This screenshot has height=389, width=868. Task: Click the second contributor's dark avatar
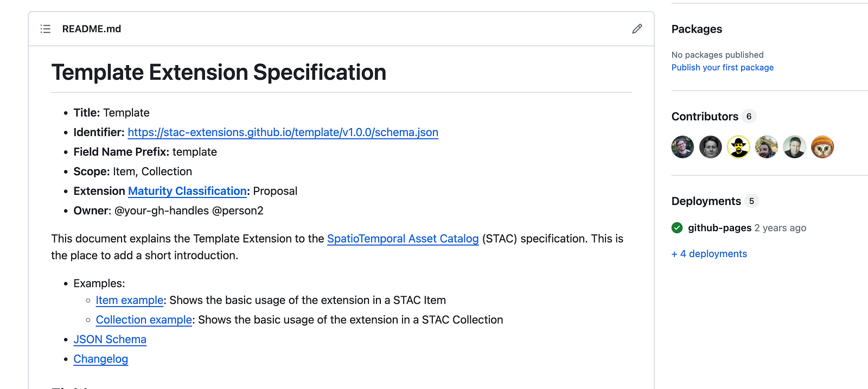pos(711,146)
